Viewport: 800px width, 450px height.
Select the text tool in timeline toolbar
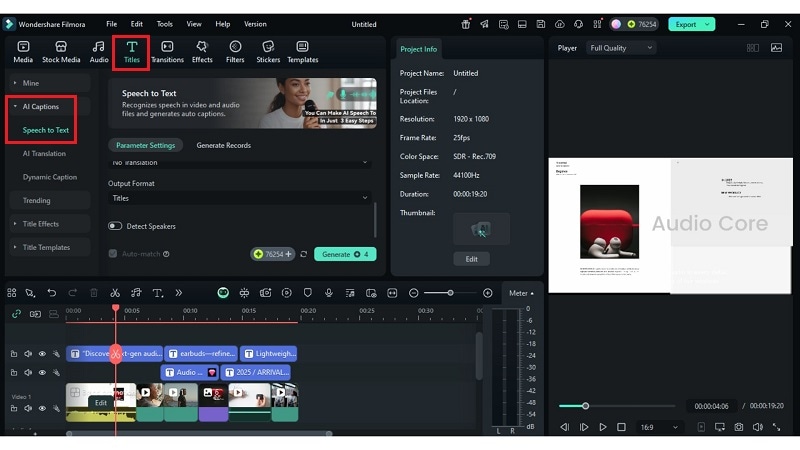click(158, 293)
